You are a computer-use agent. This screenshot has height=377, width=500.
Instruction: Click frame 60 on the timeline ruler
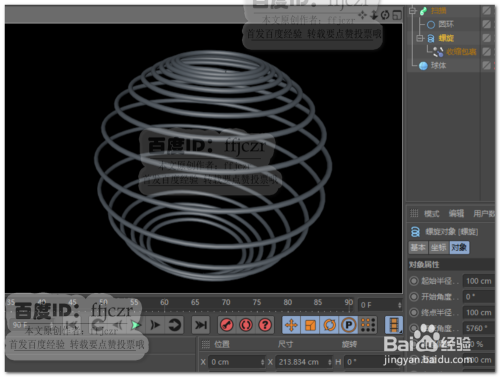point(164,302)
